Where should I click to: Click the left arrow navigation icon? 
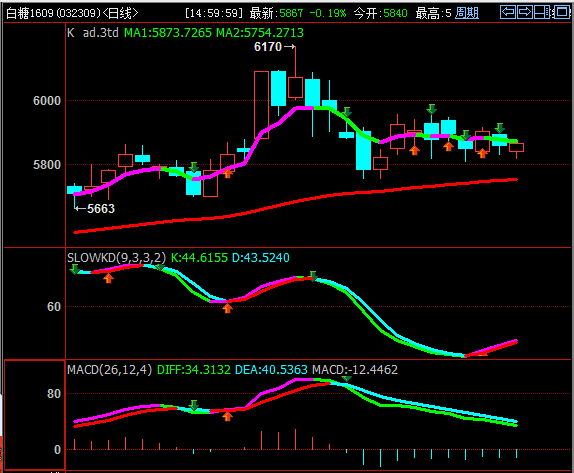[x=508, y=12]
